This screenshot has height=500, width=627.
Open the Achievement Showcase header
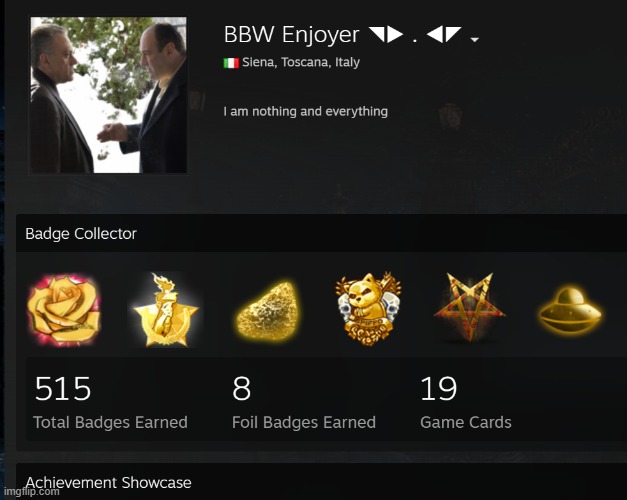[108, 482]
